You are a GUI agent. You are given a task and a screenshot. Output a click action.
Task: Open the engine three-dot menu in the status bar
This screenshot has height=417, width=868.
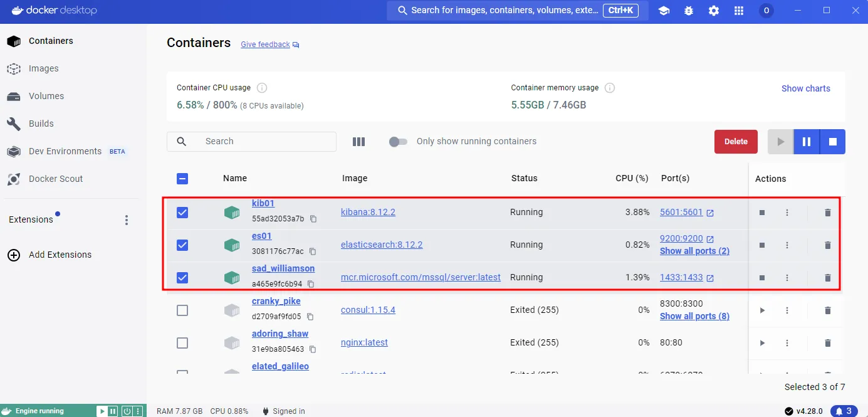(x=138, y=411)
